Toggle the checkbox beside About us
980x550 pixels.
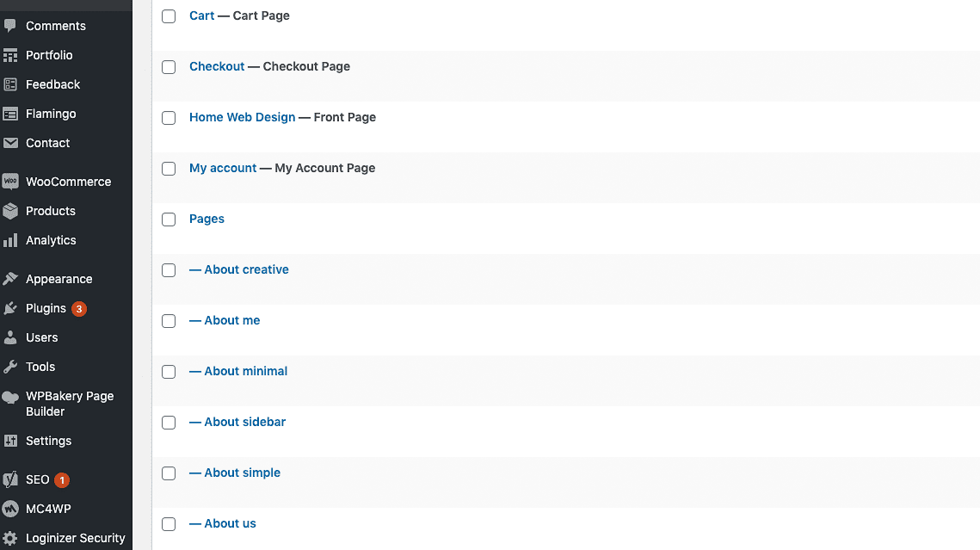tap(169, 524)
